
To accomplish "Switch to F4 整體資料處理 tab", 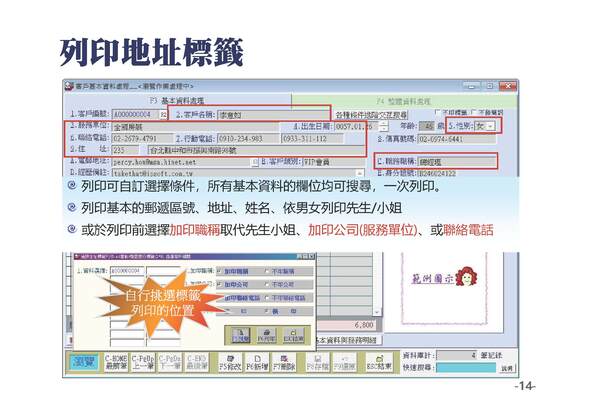I will coord(404,101).
